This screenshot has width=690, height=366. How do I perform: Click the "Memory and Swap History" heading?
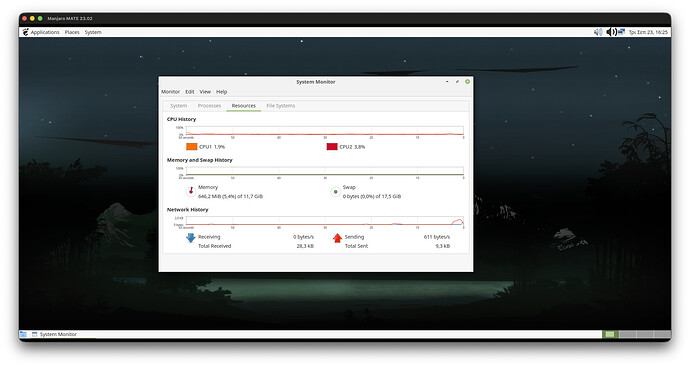[199, 160]
